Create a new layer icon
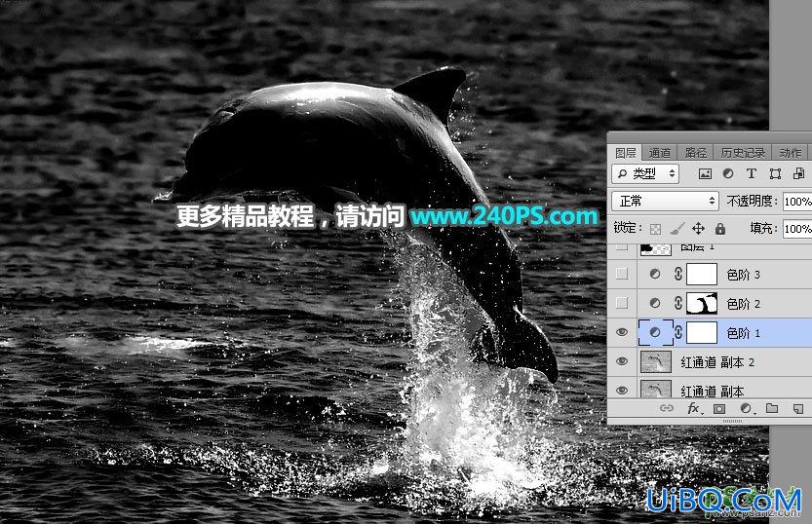Screen dimensions: 812x524 coord(798,409)
